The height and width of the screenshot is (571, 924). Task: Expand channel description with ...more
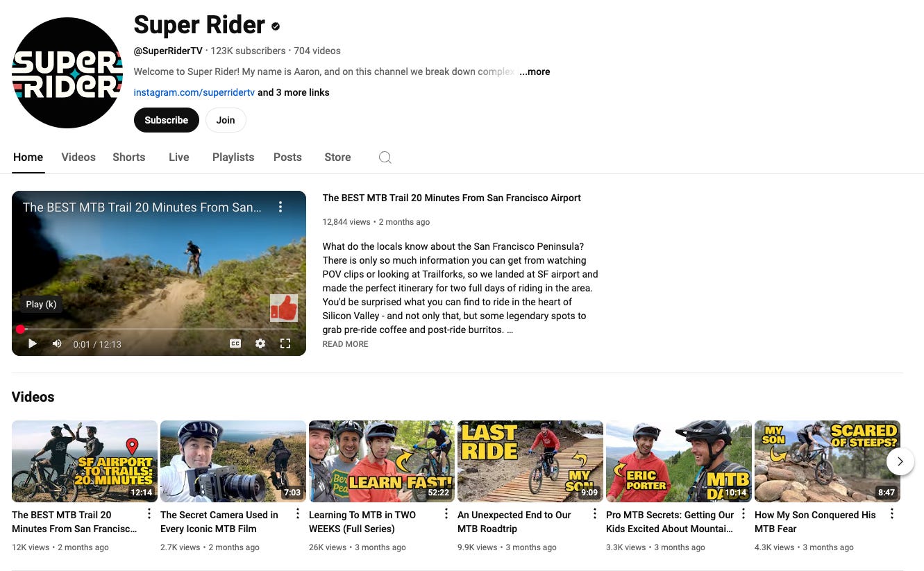click(x=535, y=71)
